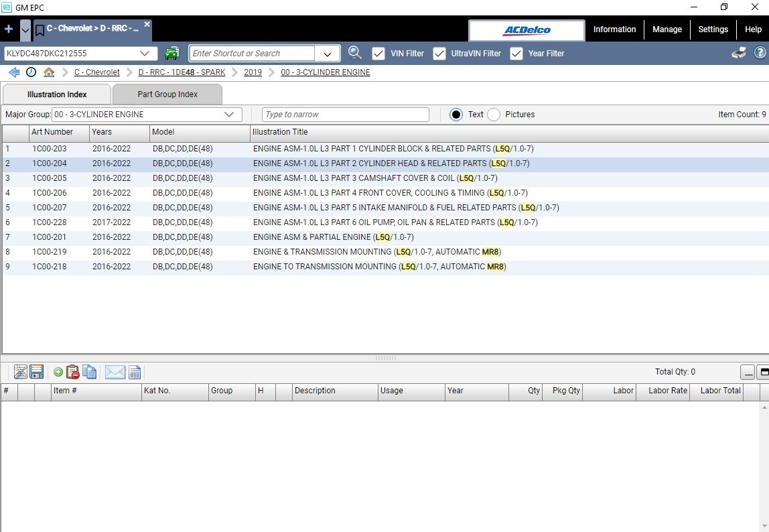Click the blue back arrow icon
Image resolution: width=769 pixels, height=532 pixels.
14,72
